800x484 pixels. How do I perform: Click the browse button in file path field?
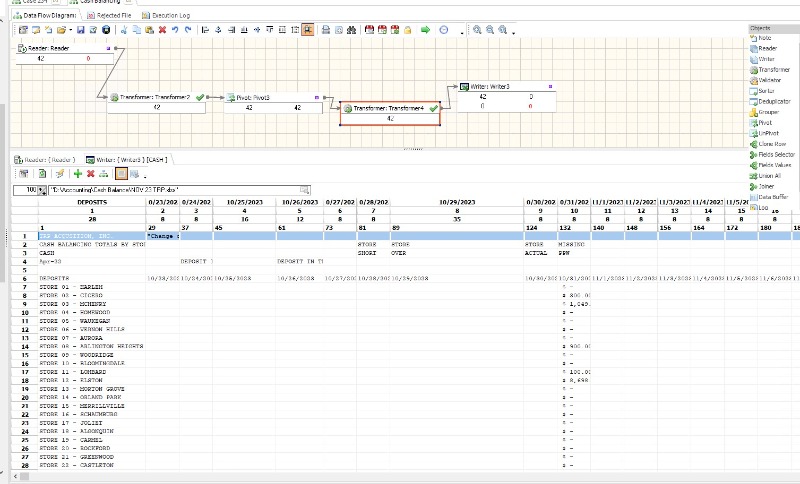305,190
